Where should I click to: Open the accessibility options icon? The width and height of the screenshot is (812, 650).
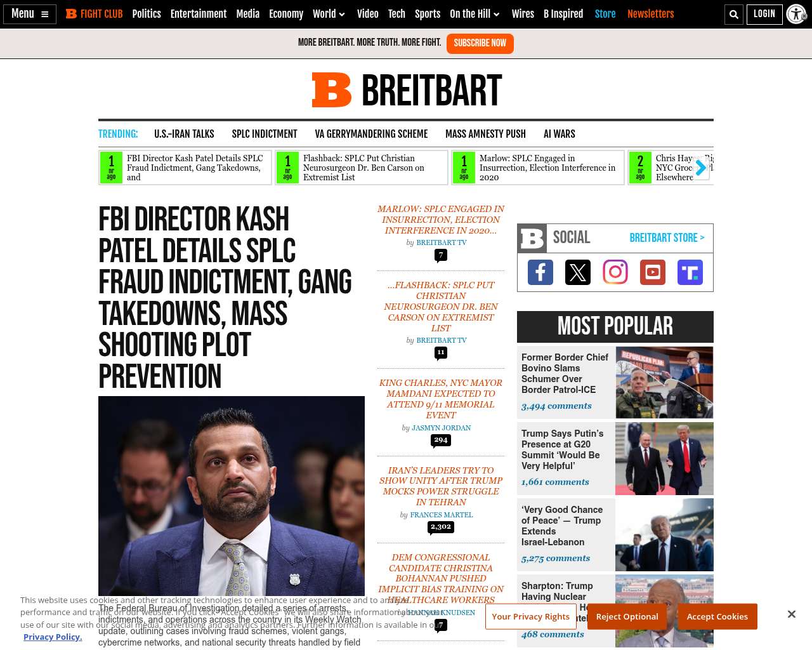[796, 14]
